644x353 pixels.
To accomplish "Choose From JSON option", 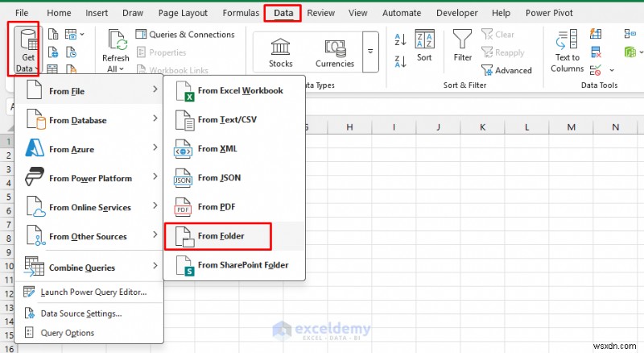I will click(x=234, y=178).
